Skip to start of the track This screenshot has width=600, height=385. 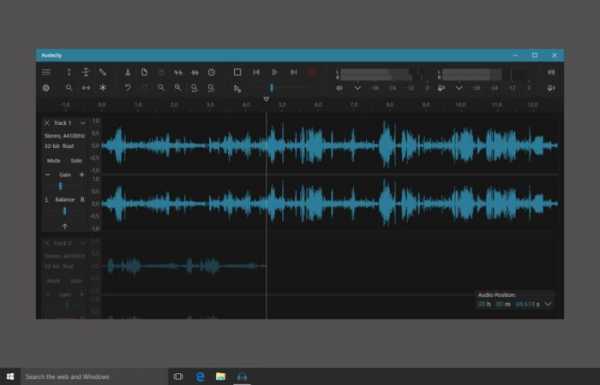(256, 72)
